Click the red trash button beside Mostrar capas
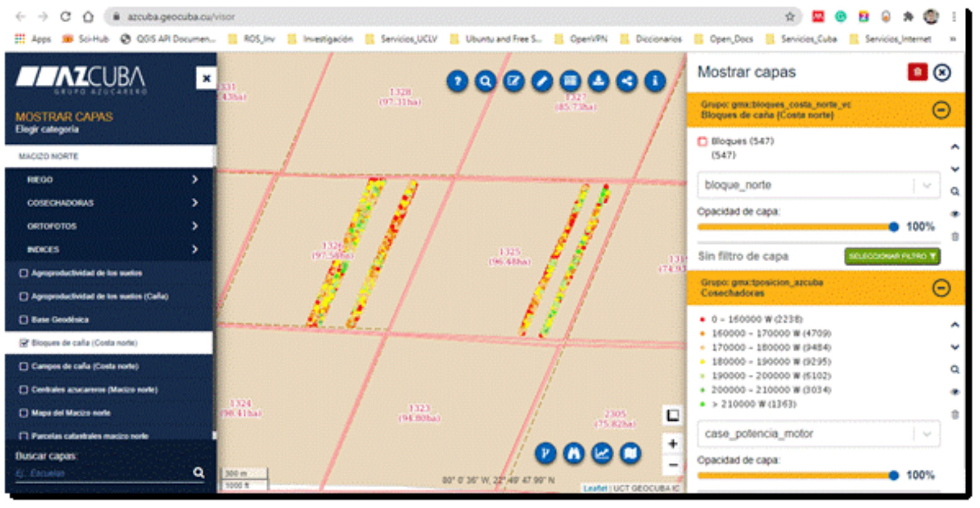Image resolution: width=980 pixels, height=508 pixels. click(917, 72)
